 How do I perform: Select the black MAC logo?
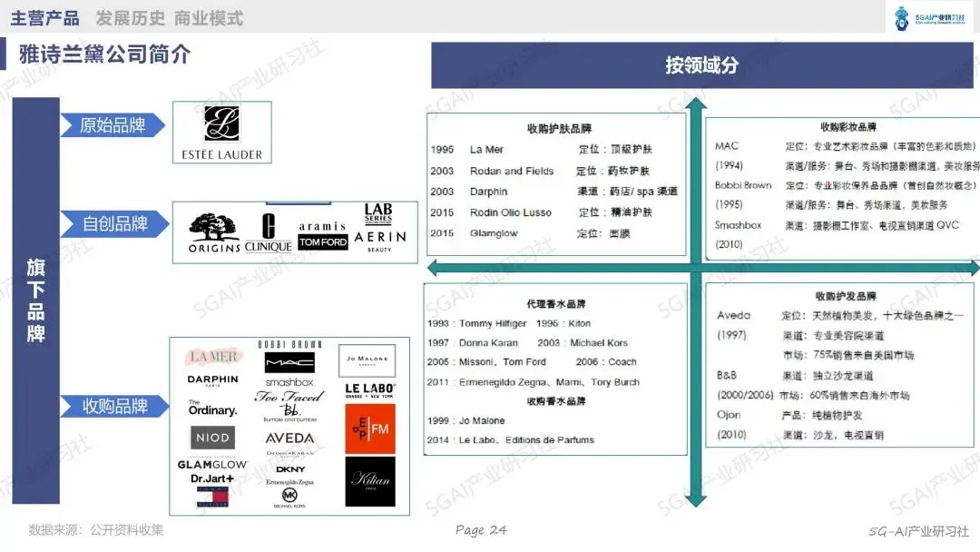pyautogui.click(x=289, y=362)
